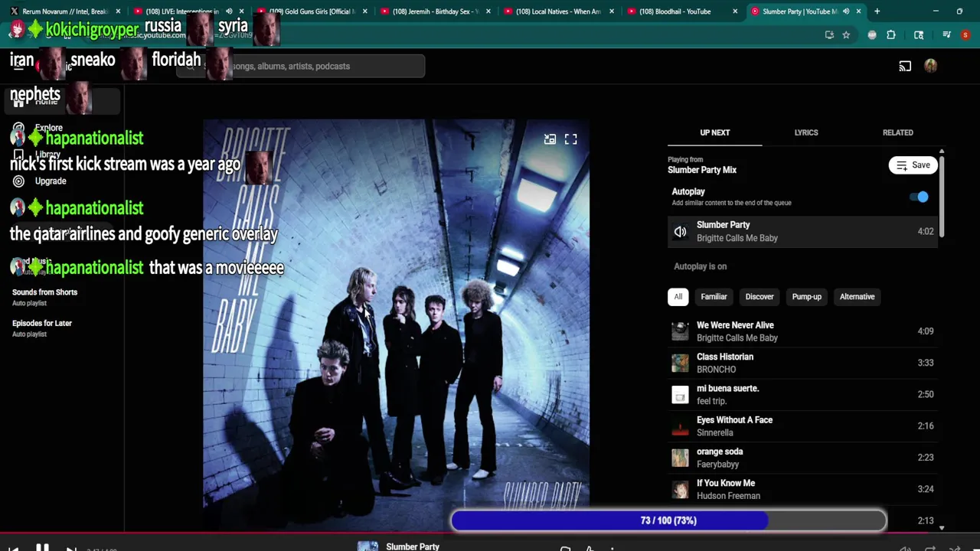Screen dimensions: 980x551
Task: Play Class Historian by BRONCHO
Action: point(803,363)
